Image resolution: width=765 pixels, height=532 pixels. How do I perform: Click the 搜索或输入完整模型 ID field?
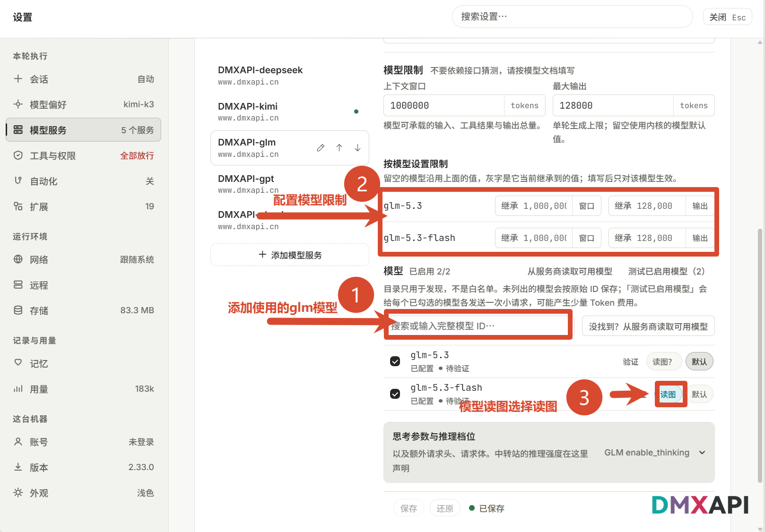[478, 326]
